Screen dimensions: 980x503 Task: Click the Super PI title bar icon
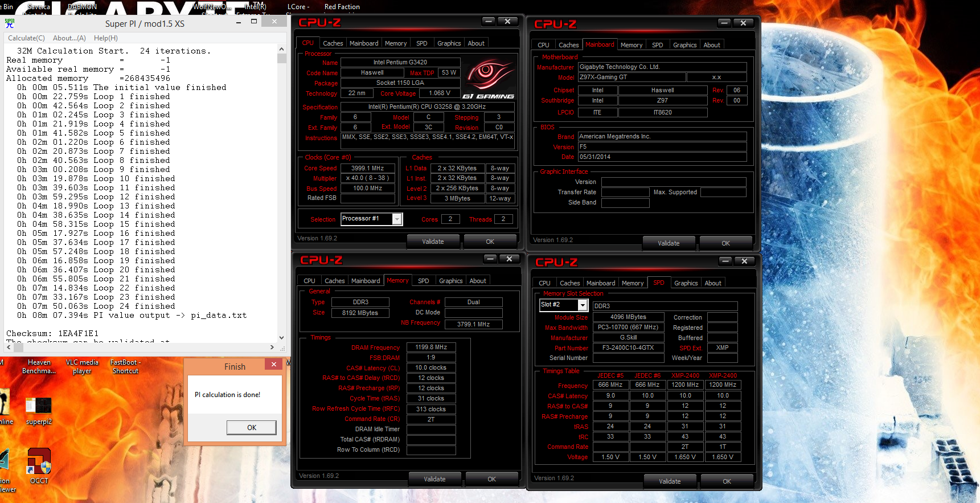(10, 23)
